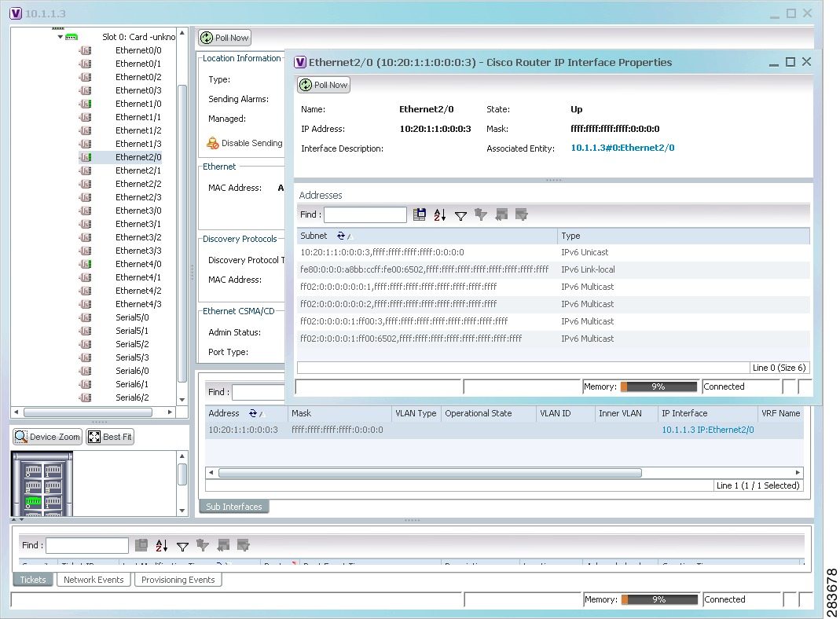Select the IPv6 Link-local address row
Screen dimensions: 840x619
553,269
